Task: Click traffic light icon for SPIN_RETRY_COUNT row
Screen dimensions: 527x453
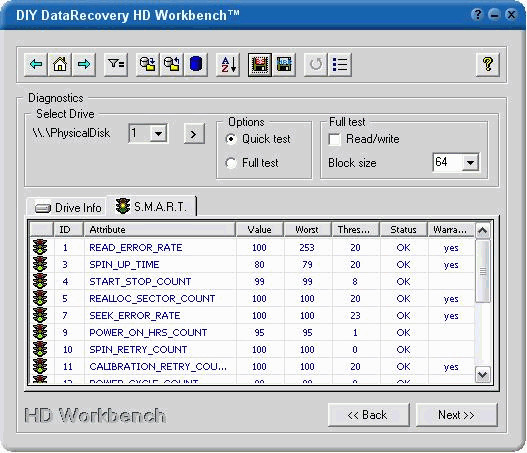Action: click(40, 349)
